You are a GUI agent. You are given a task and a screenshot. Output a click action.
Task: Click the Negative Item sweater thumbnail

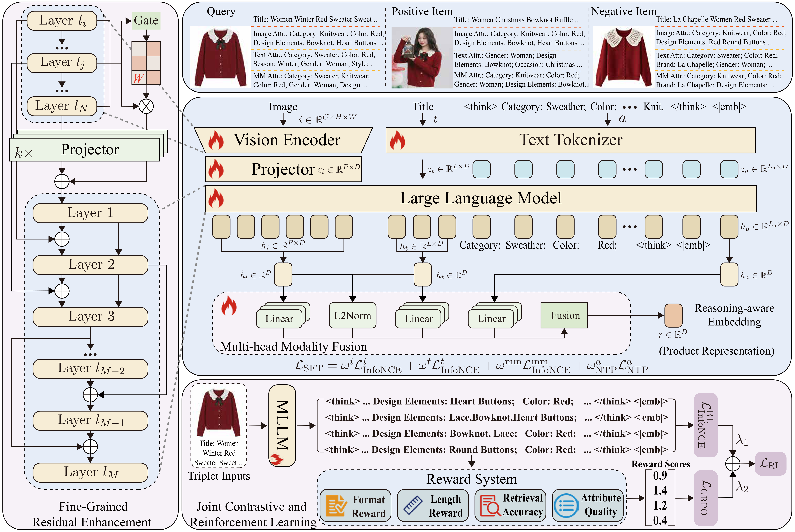pyautogui.click(x=623, y=57)
